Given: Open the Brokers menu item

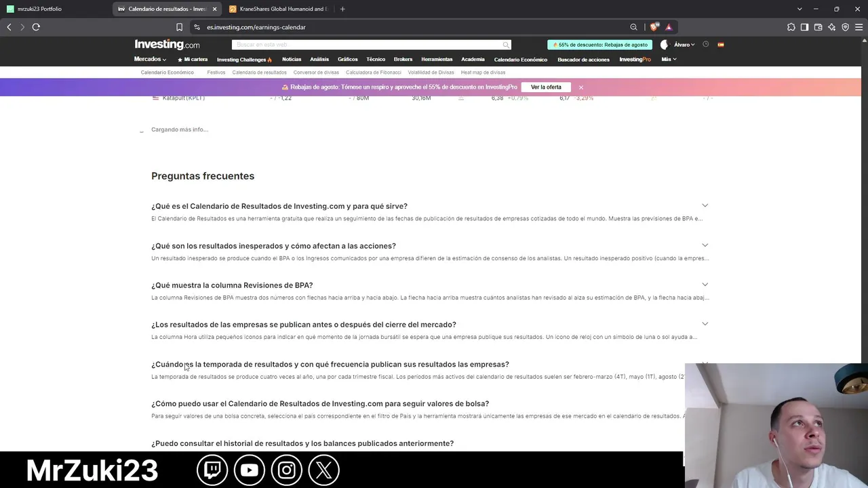Looking at the screenshot, I should pos(403,60).
